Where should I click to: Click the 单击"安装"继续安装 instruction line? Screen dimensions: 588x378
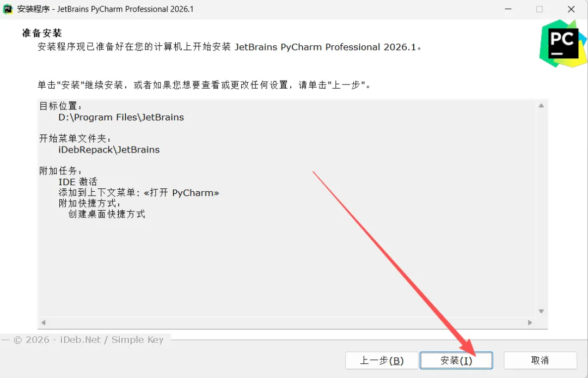point(204,85)
